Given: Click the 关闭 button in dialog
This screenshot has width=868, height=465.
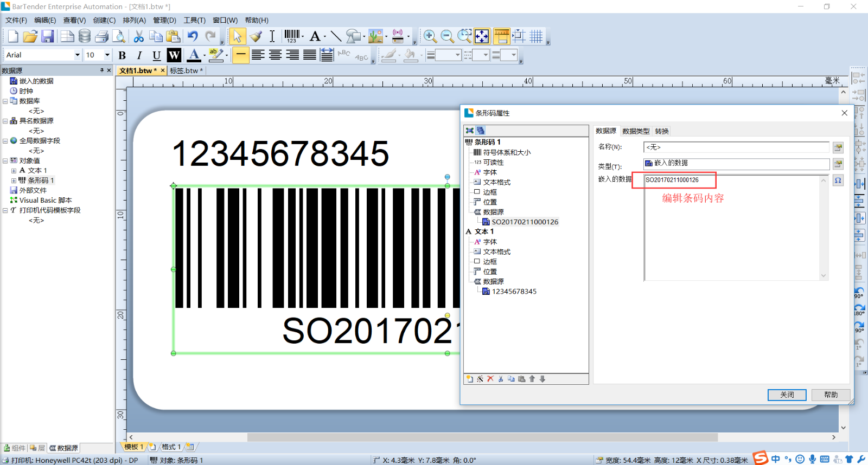Looking at the screenshot, I should (x=787, y=395).
